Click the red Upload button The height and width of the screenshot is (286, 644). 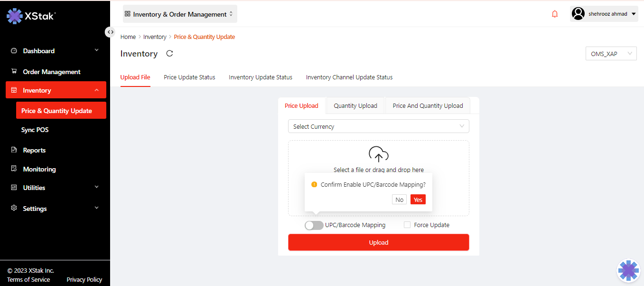pyautogui.click(x=378, y=242)
